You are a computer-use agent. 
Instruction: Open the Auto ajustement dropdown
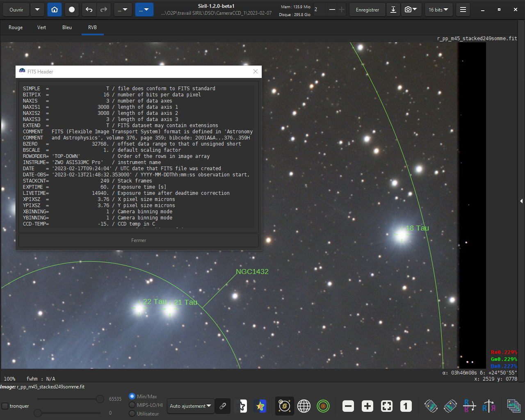click(x=191, y=406)
